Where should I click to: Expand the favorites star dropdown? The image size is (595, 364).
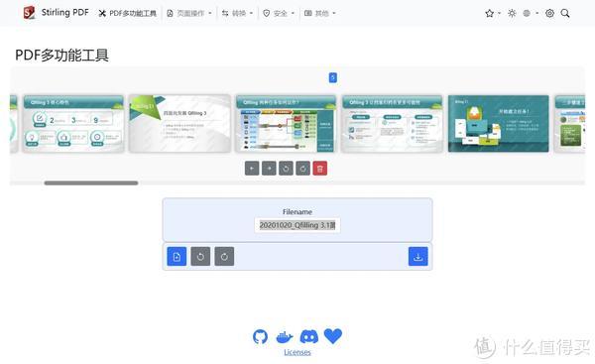pos(493,13)
